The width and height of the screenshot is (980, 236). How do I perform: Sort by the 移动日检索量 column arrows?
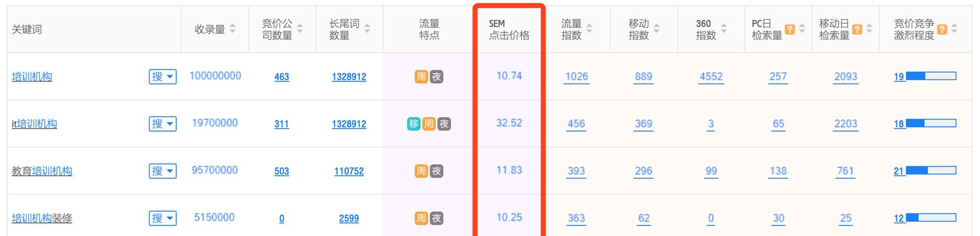pos(869,29)
